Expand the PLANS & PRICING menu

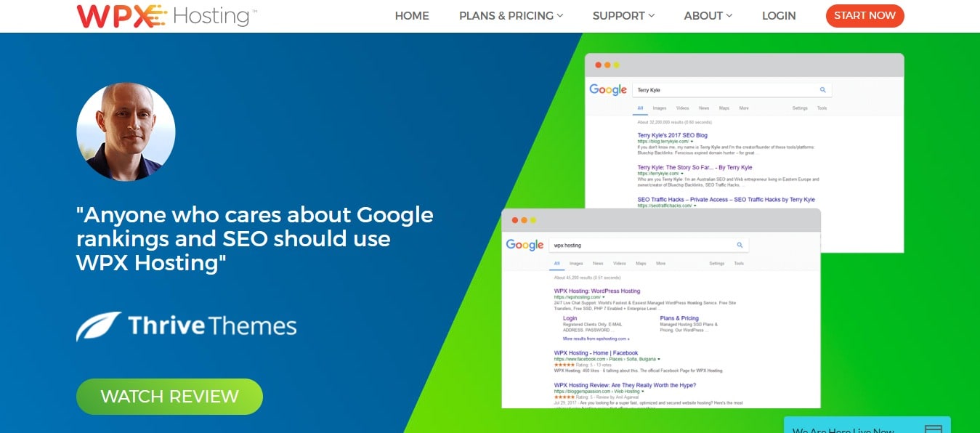511,15
